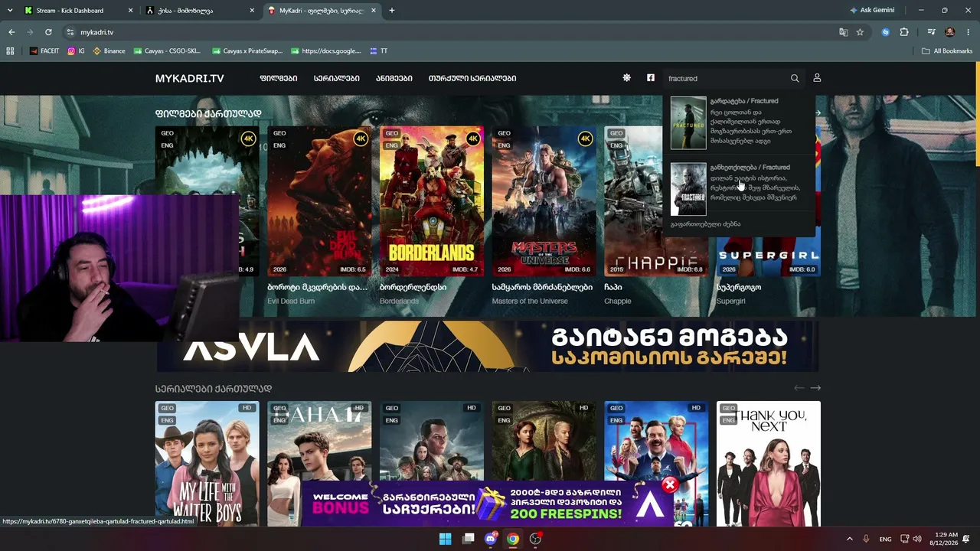
Task: Open the Binance bookmark
Action: point(109,51)
